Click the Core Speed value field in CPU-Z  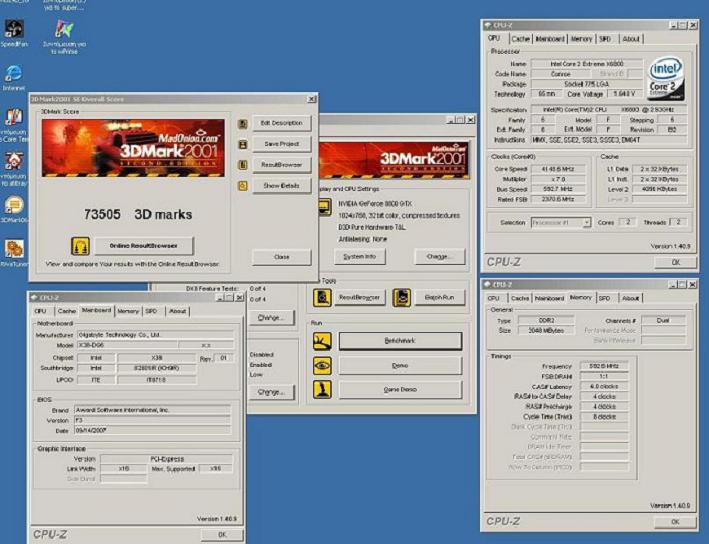[558, 169]
